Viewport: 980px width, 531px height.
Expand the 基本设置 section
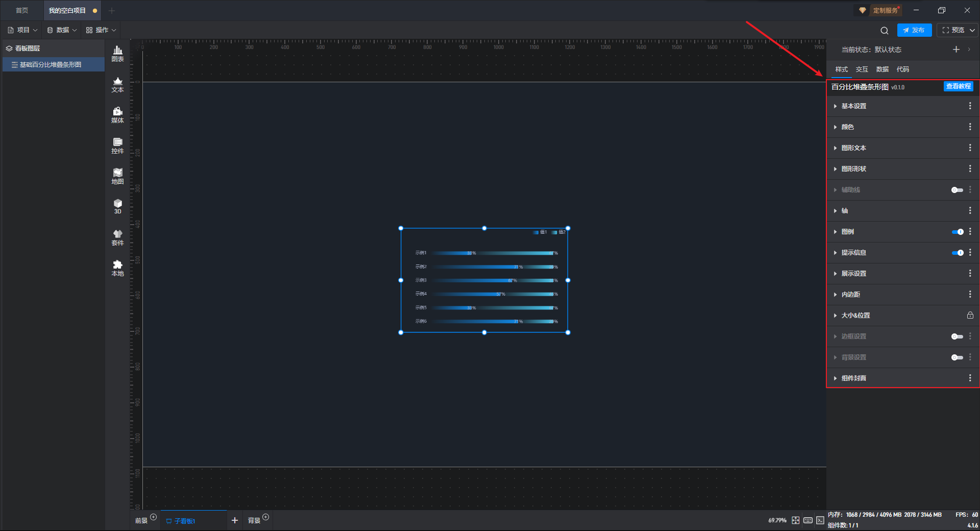pyautogui.click(x=853, y=106)
